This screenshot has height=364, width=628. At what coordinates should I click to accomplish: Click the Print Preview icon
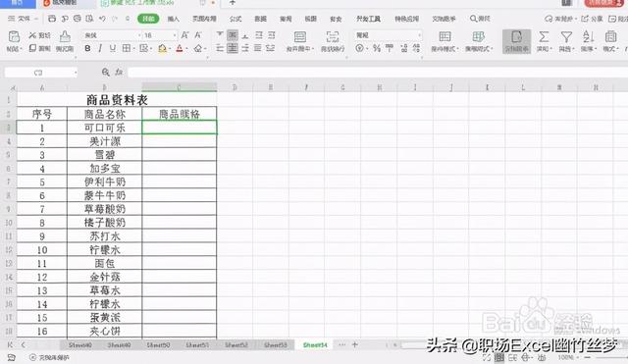[x=89, y=19]
